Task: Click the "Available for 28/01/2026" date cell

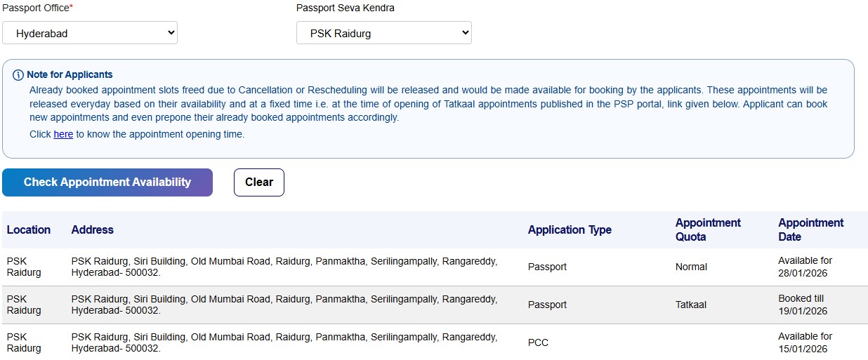Action: tap(805, 267)
